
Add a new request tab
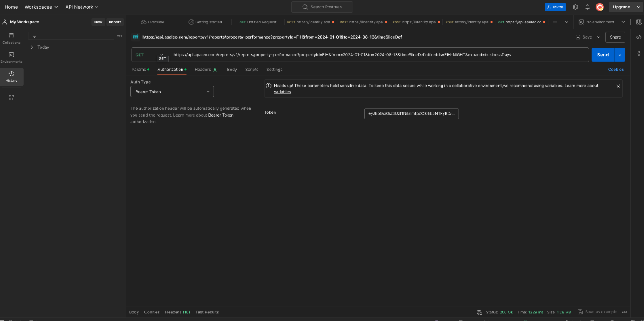click(555, 22)
